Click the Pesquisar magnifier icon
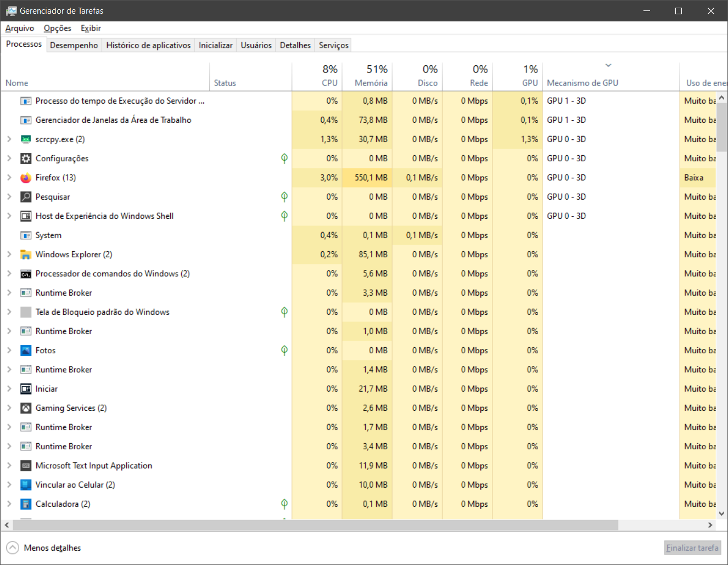Viewport: 728px width, 565px height. pyautogui.click(x=26, y=197)
